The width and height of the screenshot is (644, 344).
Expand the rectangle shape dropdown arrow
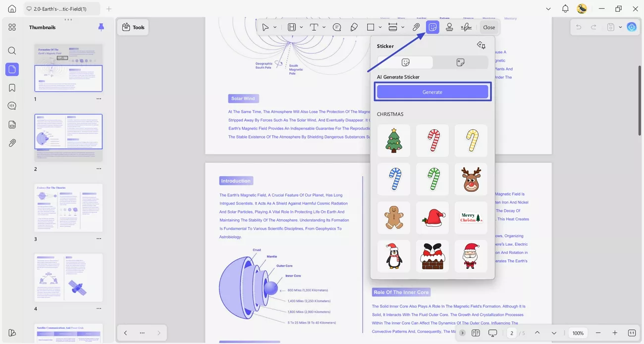(380, 27)
